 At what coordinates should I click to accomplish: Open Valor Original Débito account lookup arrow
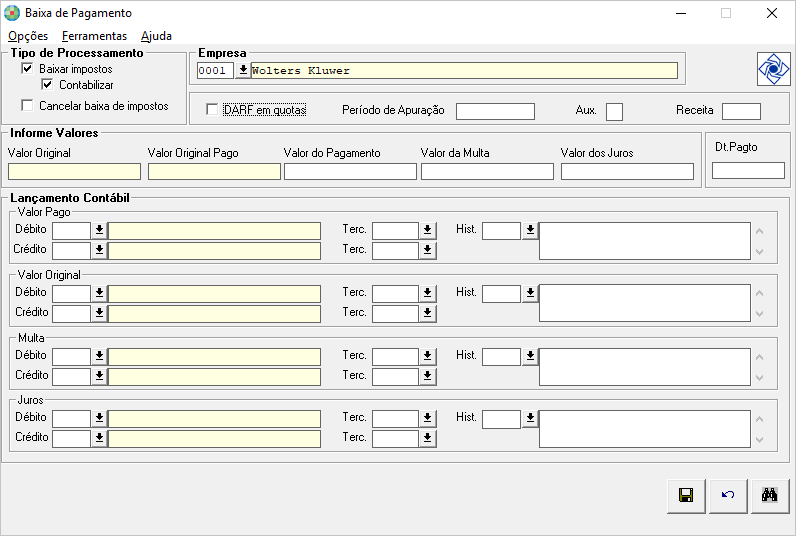coord(100,293)
